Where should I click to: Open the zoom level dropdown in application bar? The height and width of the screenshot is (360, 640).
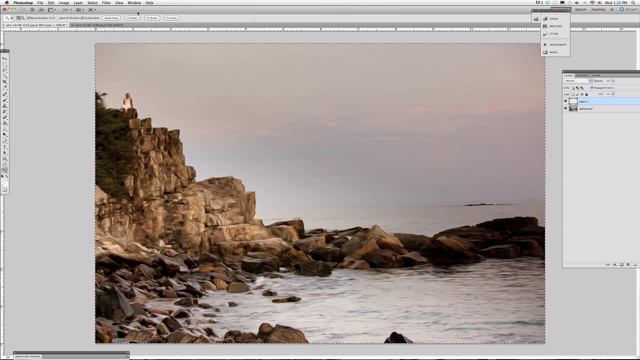(67, 10)
